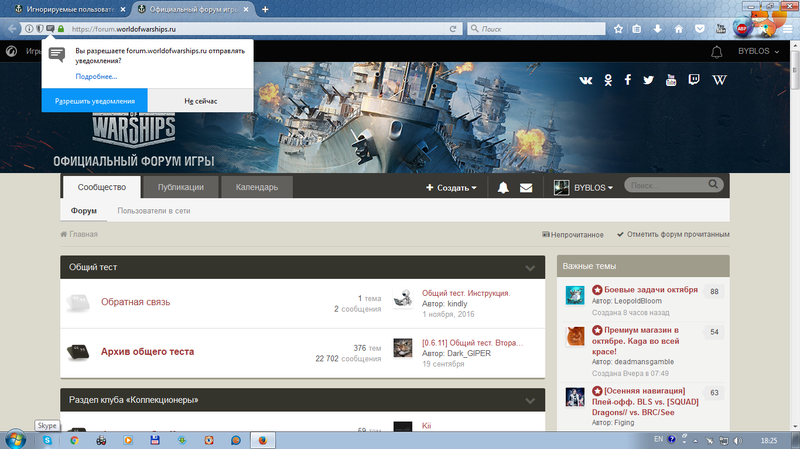800x449 pixels.
Task: Open the orange cat avatar by the Премиум магазин topic
Action: [x=575, y=337]
